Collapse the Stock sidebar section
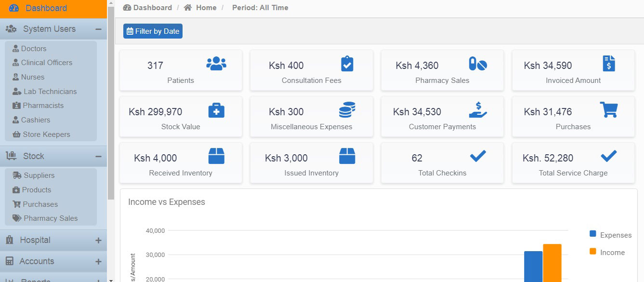 click(98, 157)
